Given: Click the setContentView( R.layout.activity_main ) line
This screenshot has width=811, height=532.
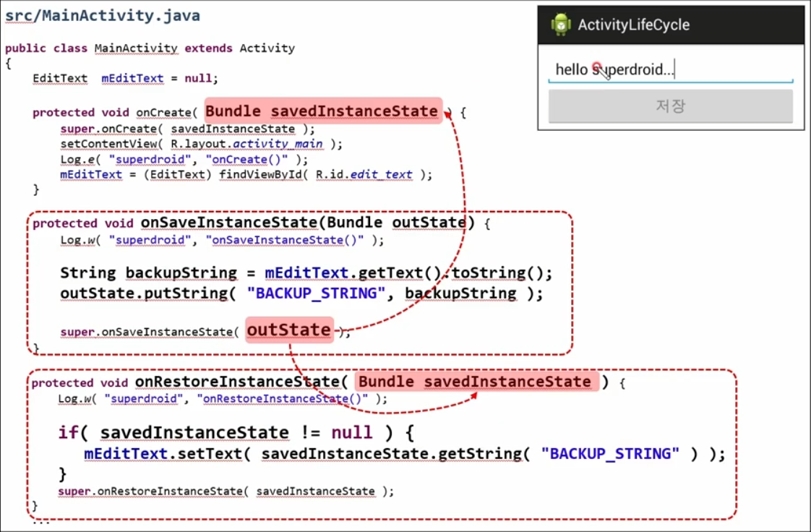Looking at the screenshot, I should [x=201, y=145].
